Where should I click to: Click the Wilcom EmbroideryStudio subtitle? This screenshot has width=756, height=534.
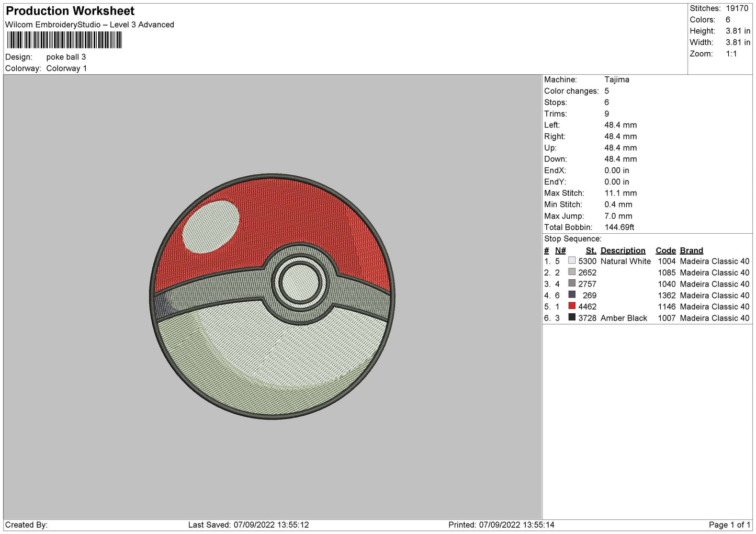click(89, 25)
